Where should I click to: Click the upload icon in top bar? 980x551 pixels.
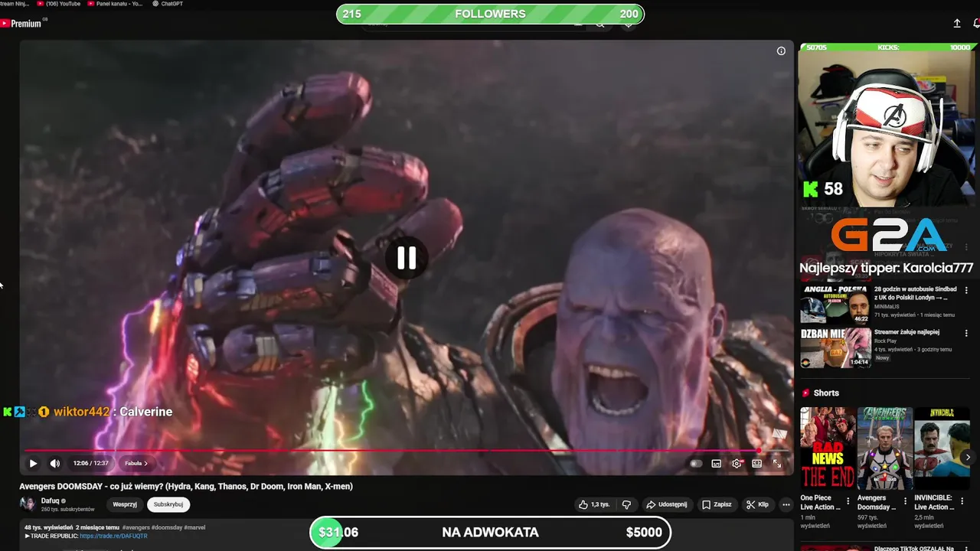957,24
